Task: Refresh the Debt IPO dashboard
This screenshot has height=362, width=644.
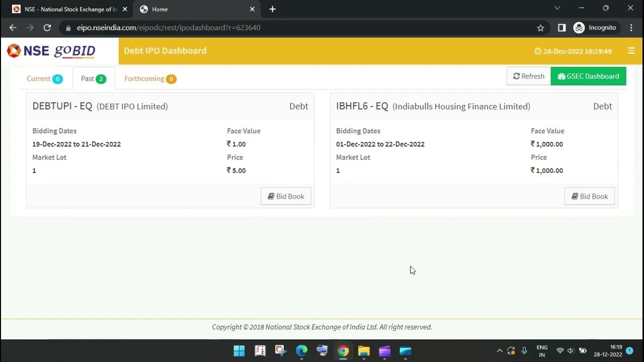Action: click(x=529, y=76)
